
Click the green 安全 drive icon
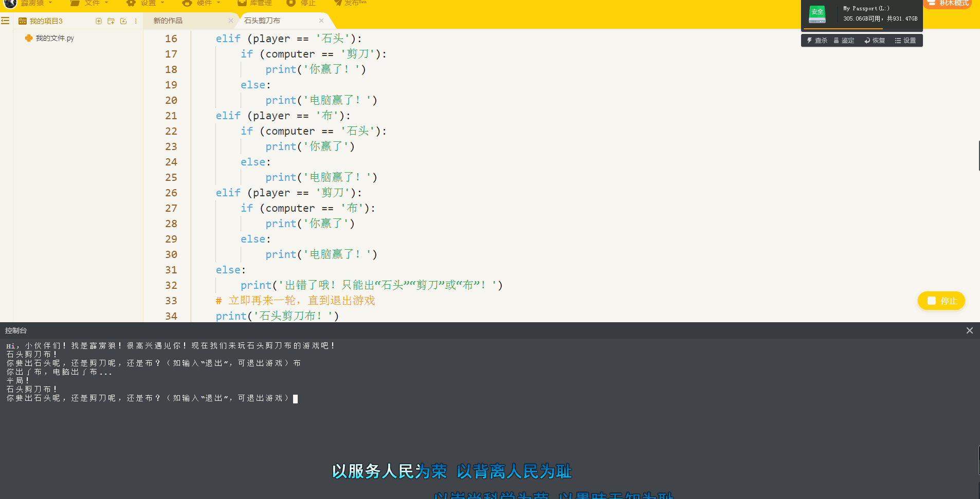(x=817, y=14)
